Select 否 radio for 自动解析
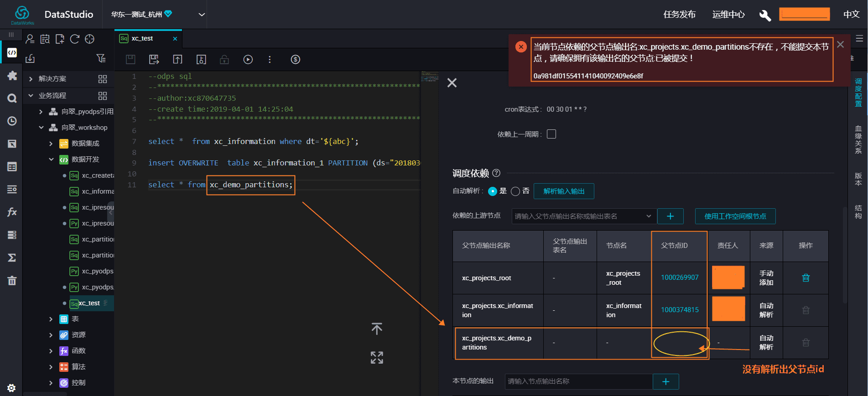This screenshot has height=396, width=868. coord(515,191)
